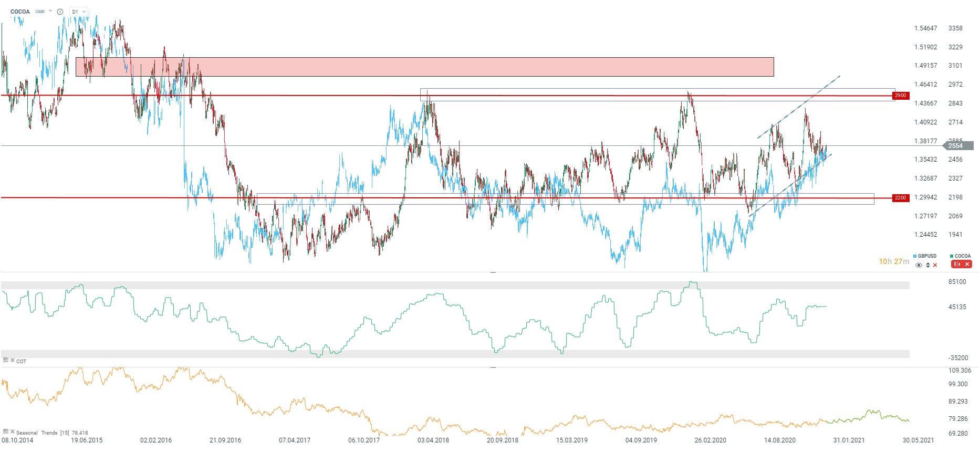980x454 pixels.
Task: Click the 30.05.2021 date on time axis
Action: (x=918, y=440)
